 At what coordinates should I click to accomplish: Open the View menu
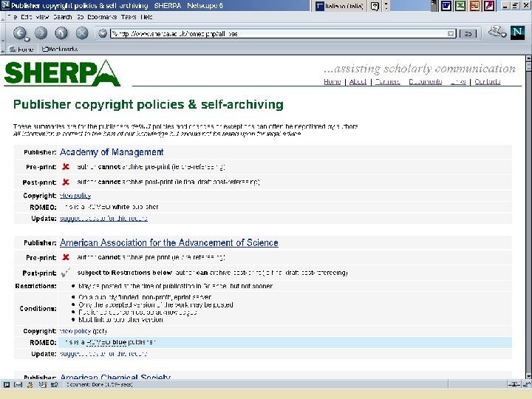[42, 16]
